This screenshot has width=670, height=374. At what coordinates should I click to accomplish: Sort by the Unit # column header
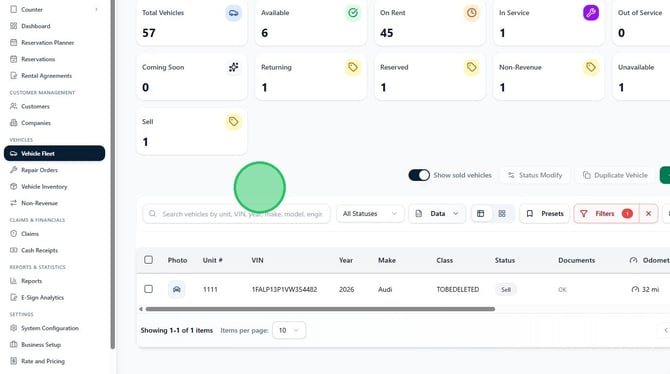pyautogui.click(x=212, y=260)
